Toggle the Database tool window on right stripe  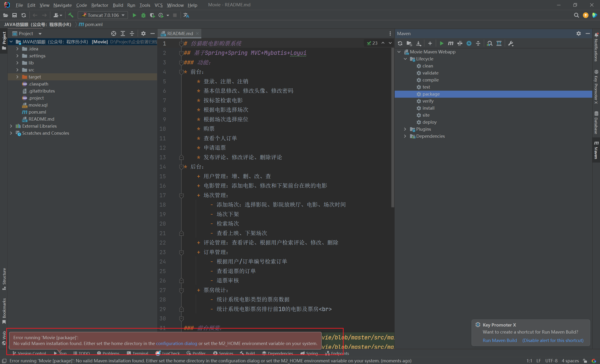[x=596, y=123]
